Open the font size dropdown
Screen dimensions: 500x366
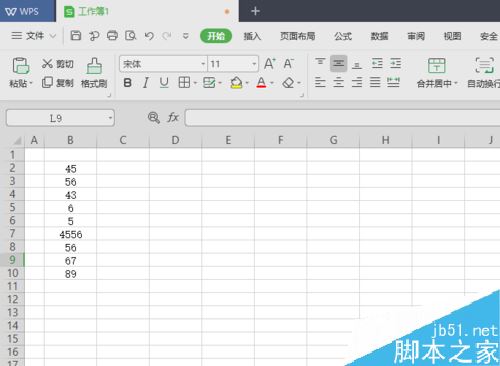(x=254, y=64)
